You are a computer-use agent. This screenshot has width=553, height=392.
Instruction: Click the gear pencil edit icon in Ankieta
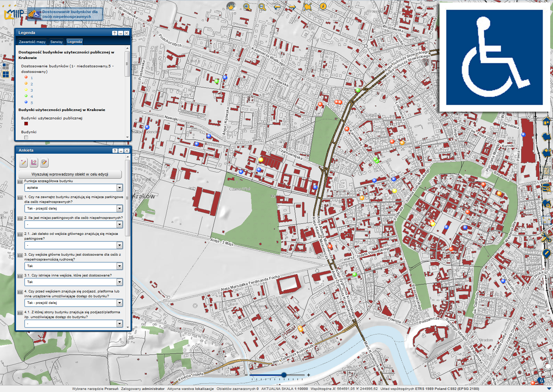tap(44, 162)
